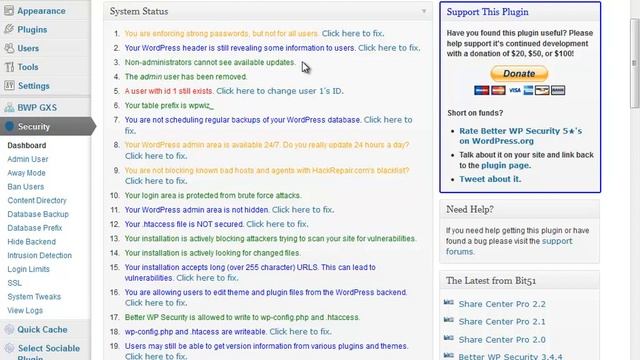Fix admin area available 24/7 warning
Screen dimensions: 640x360
point(156,156)
